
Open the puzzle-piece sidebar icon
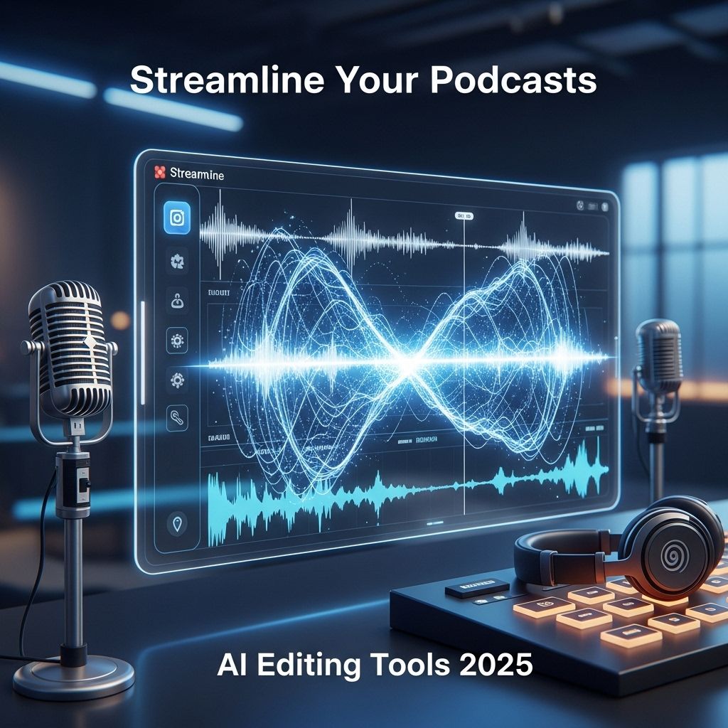coord(176,262)
